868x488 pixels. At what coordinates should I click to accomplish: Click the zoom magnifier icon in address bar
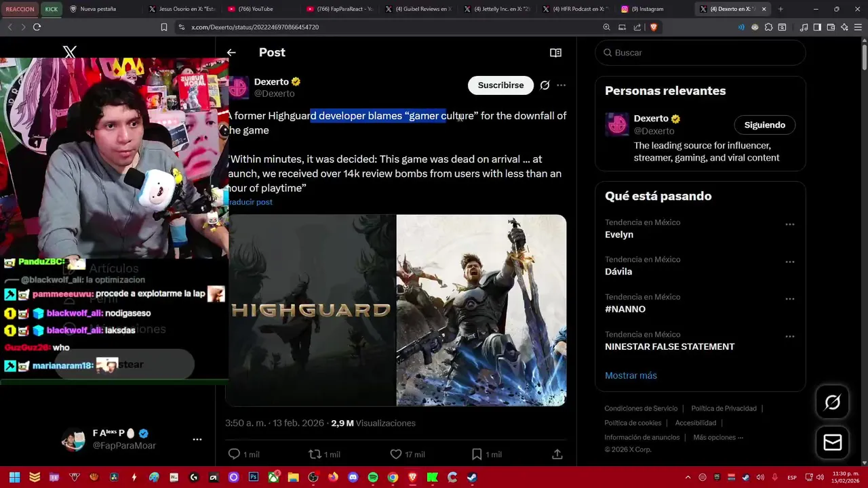point(606,27)
